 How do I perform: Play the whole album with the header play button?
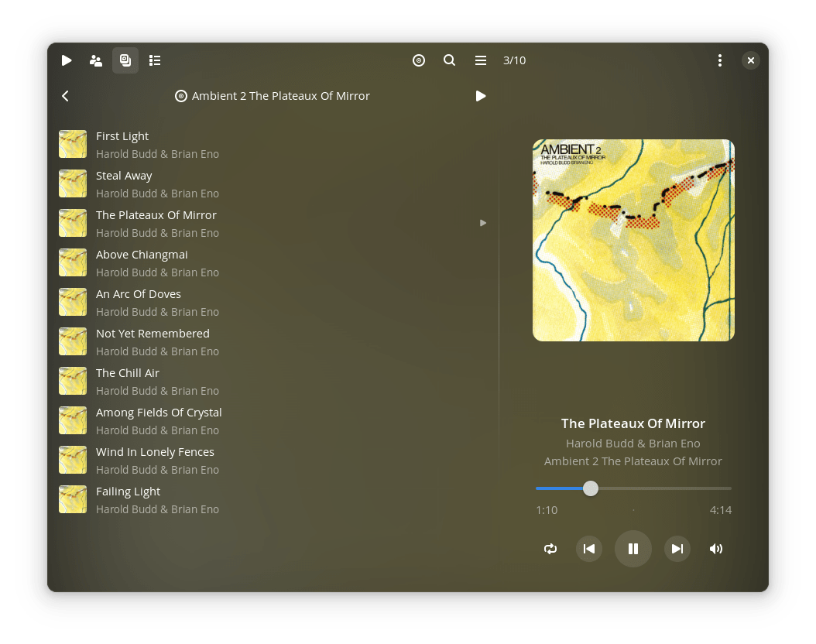click(x=480, y=96)
